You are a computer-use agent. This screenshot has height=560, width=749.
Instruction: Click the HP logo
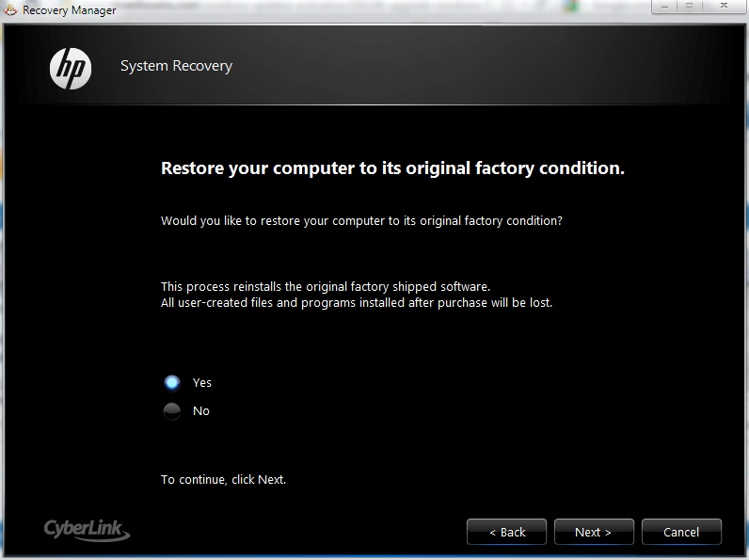tap(71, 69)
